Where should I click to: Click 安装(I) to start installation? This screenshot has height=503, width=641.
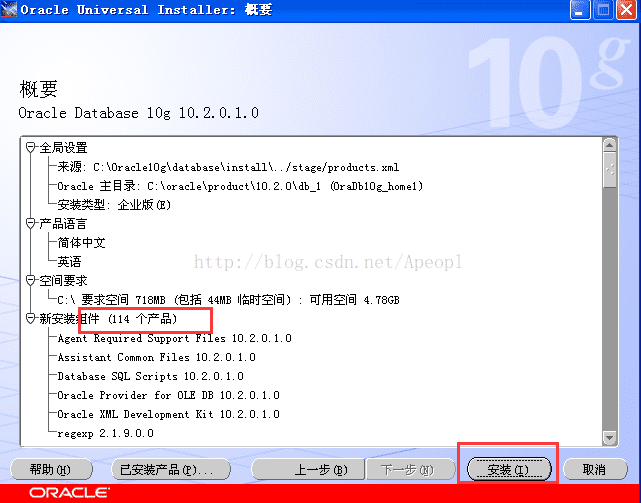[509, 469]
